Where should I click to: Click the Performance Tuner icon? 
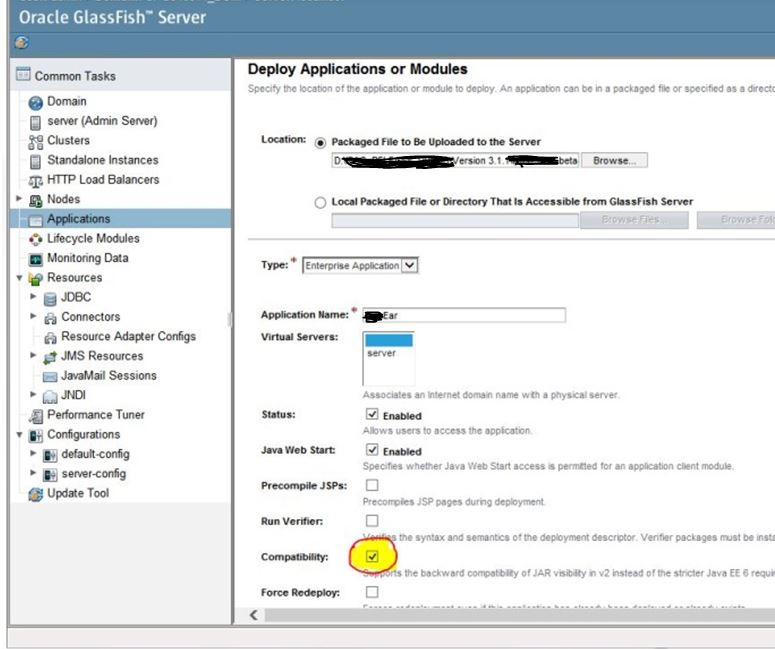pos(36,416)
